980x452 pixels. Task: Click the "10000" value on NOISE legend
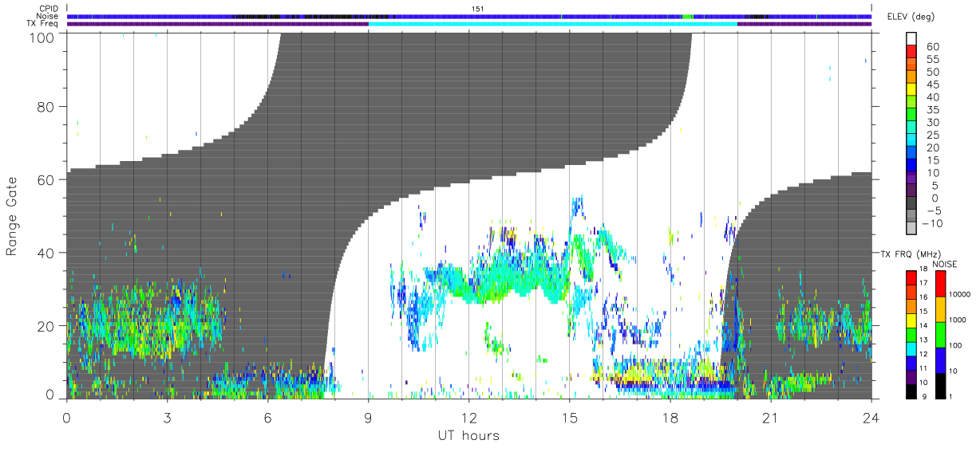[x=961, y=294]
